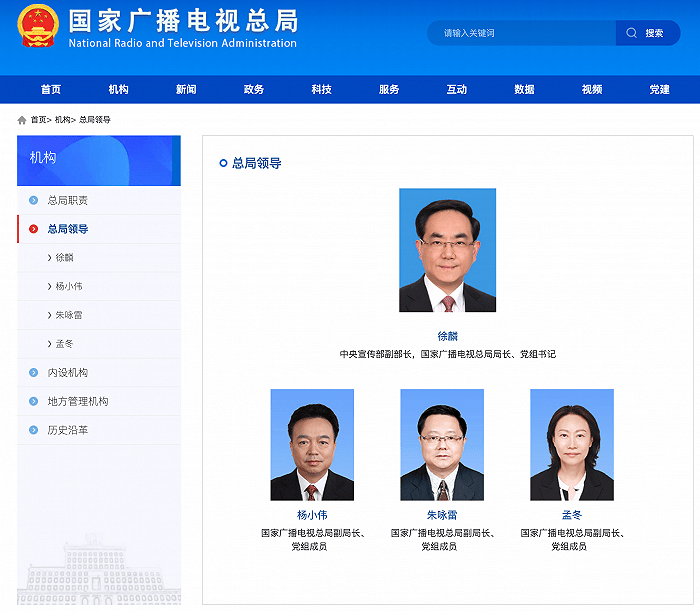Open the 新闻 navigation tab
The height and width of the screenshot is (611, 700).
click(x=186, y=90)
